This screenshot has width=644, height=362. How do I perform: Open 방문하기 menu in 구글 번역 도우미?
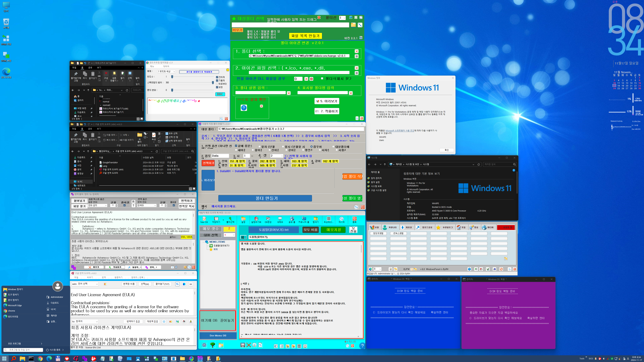click(x=119, y=278)
